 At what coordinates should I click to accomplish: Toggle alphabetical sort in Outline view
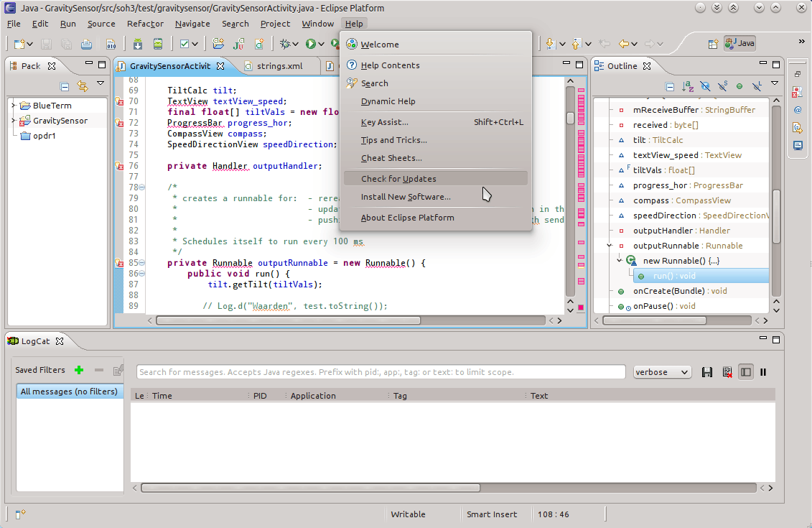688,86
